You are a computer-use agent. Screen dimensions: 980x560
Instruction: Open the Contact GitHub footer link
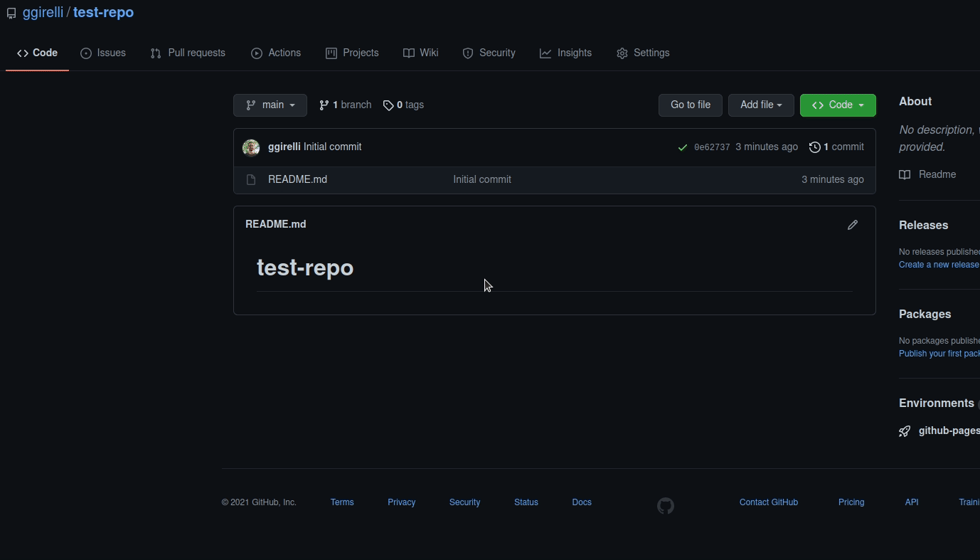tap(769, 502)
